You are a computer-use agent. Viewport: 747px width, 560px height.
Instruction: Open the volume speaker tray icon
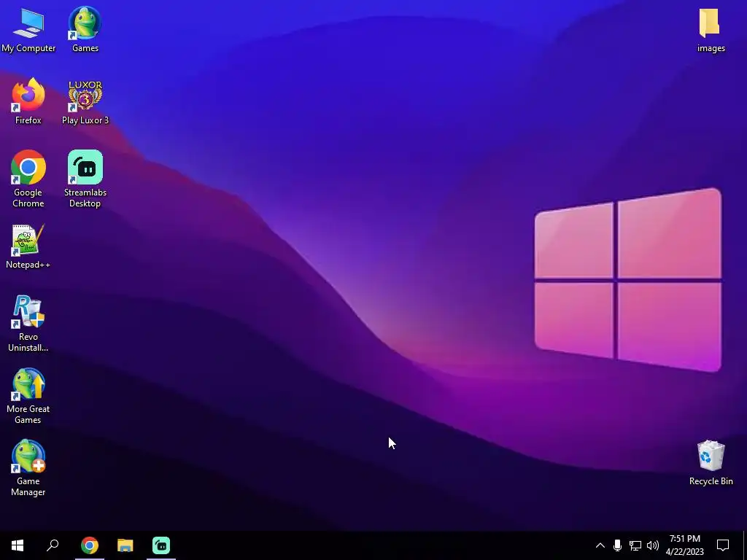pos(653,545)
